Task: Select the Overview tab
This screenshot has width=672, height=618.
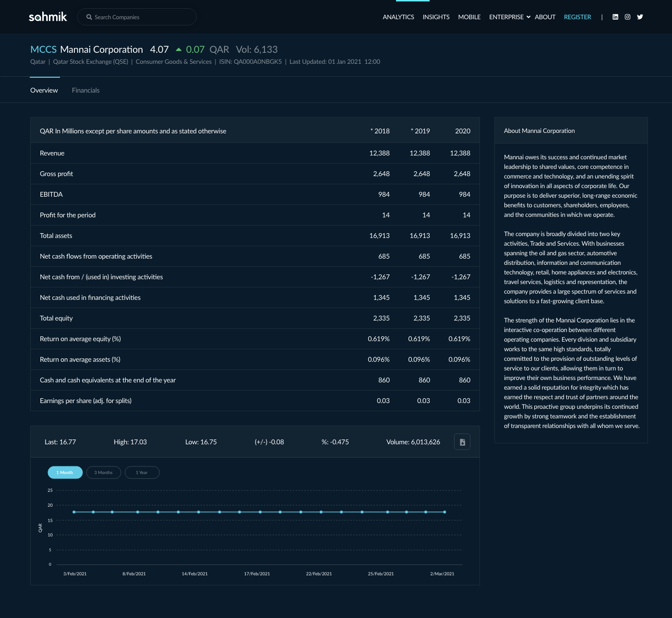Action: point(44,90)
